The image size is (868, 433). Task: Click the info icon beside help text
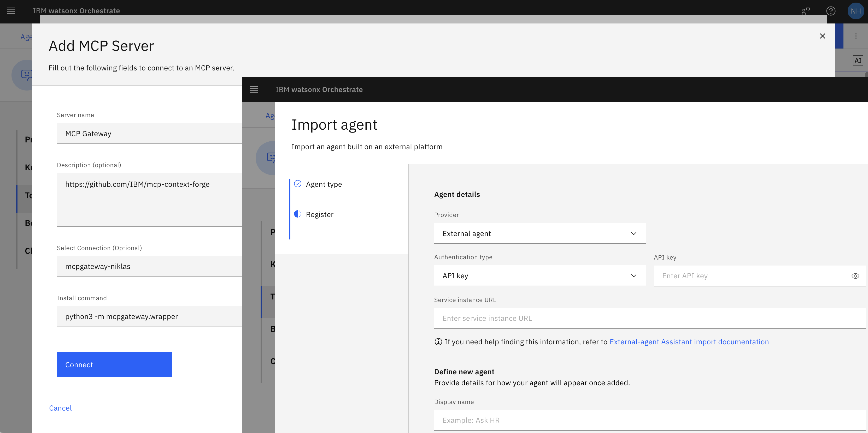pyautogui.click(x=438, y=342)
